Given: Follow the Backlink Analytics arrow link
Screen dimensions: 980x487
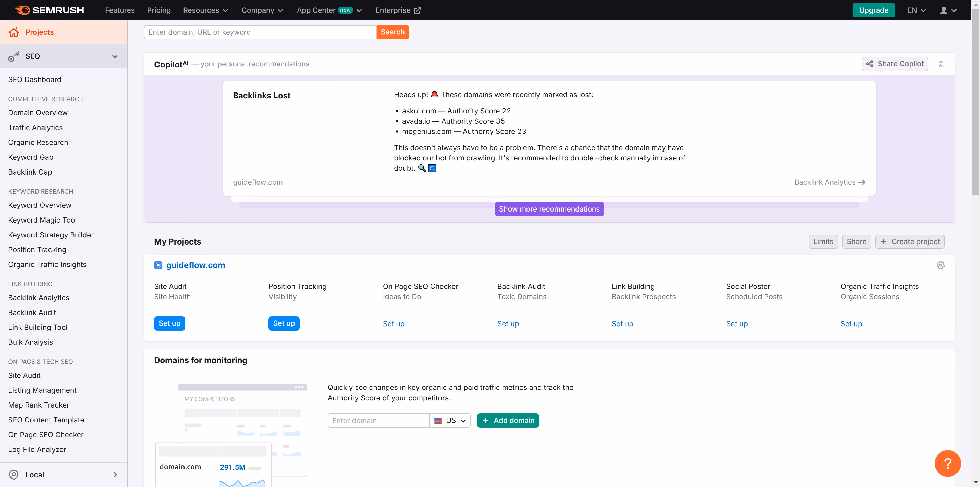Looking at the screenshot, I should (829, 182).
